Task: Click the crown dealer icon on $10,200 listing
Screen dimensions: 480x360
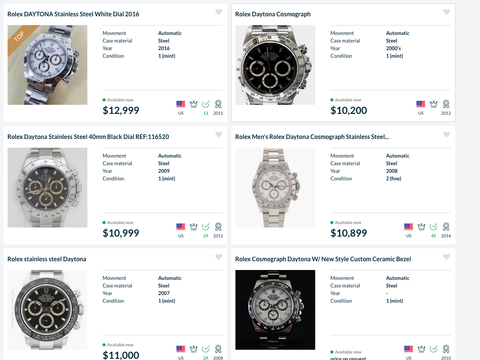Action: click(434, 104)
